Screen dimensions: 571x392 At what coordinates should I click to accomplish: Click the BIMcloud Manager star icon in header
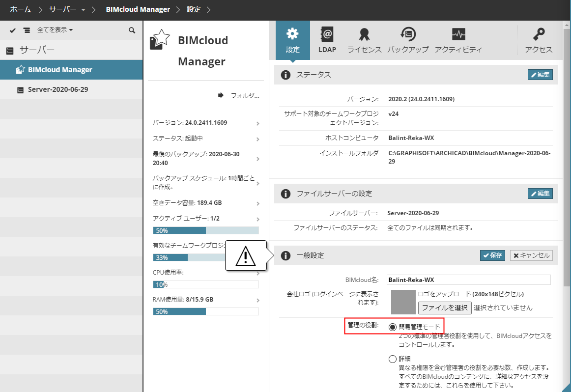pyautogui.click(x=160, y=39)
